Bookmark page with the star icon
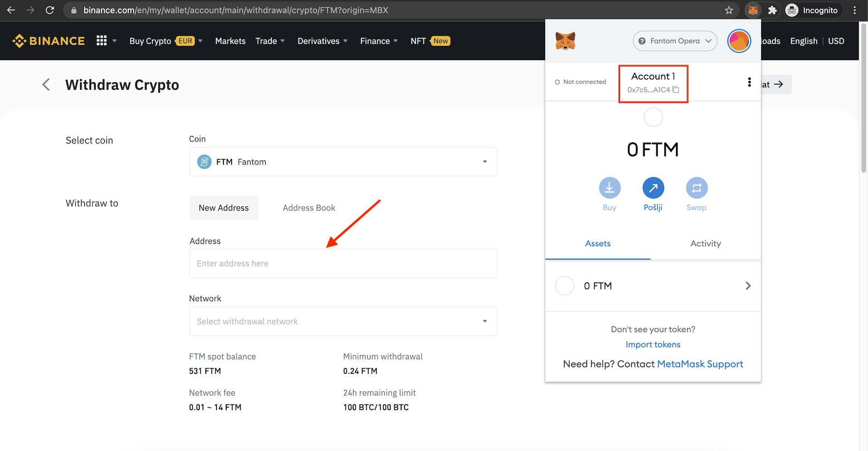Image resolution: width=868 pixels, height=451 pixels. click(728, 10)
